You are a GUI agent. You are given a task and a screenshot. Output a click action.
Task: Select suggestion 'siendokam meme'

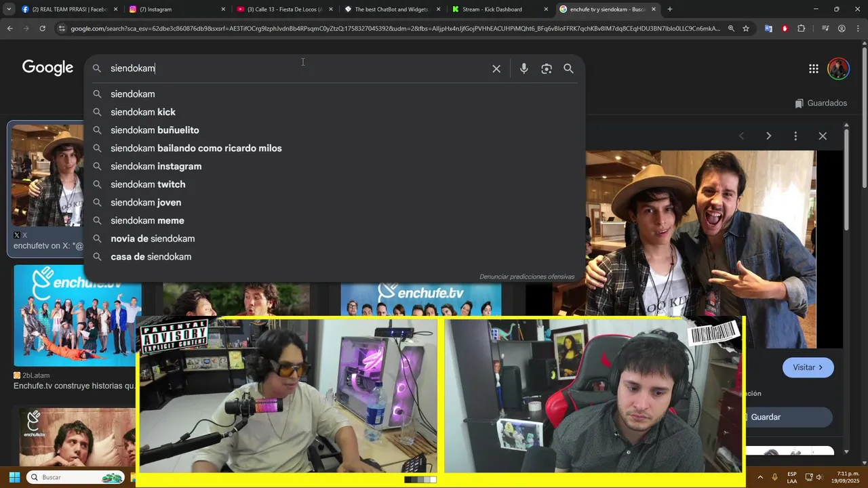point(334,220)
